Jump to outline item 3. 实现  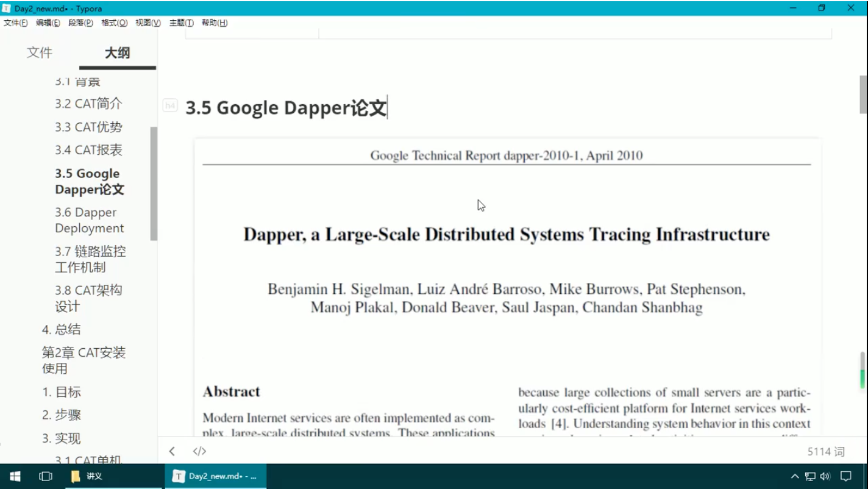[x=61, y=438]
